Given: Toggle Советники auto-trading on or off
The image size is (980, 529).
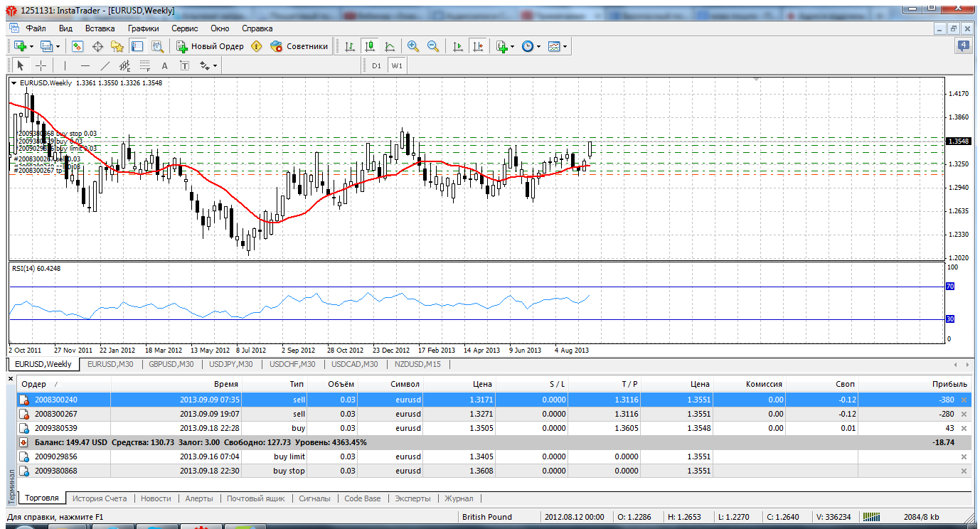Looking at the screenshot, I should pos(299,46).
